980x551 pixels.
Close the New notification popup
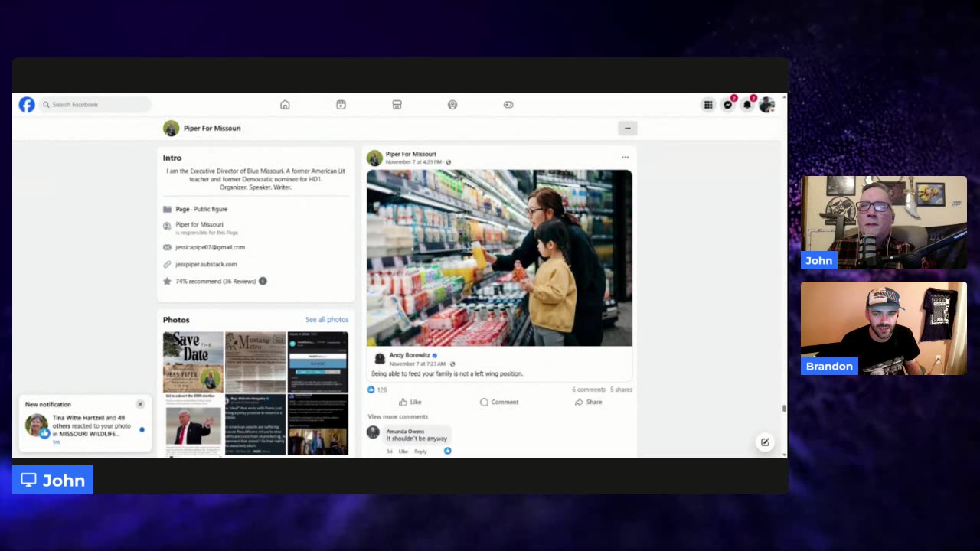coord(140,404)
